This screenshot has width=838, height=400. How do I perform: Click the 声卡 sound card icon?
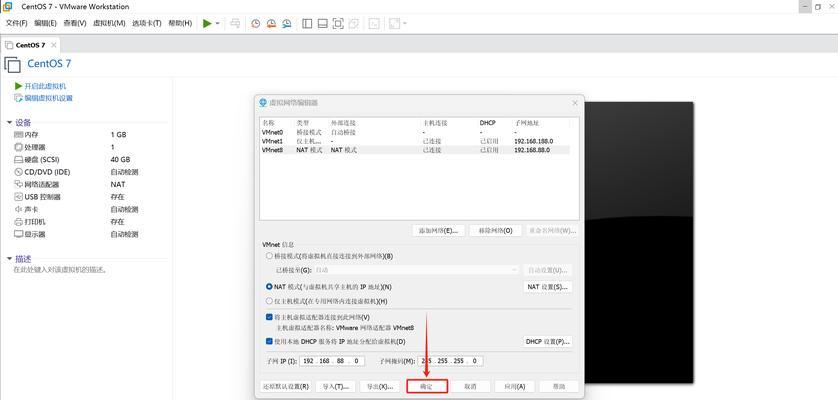coord(18,209)
